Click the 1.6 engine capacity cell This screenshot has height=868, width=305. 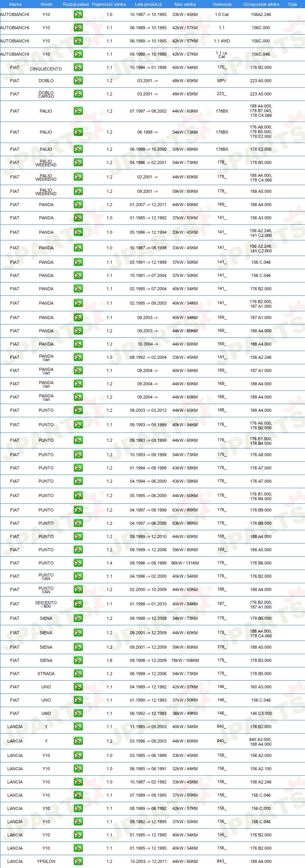tap(109, 660)
